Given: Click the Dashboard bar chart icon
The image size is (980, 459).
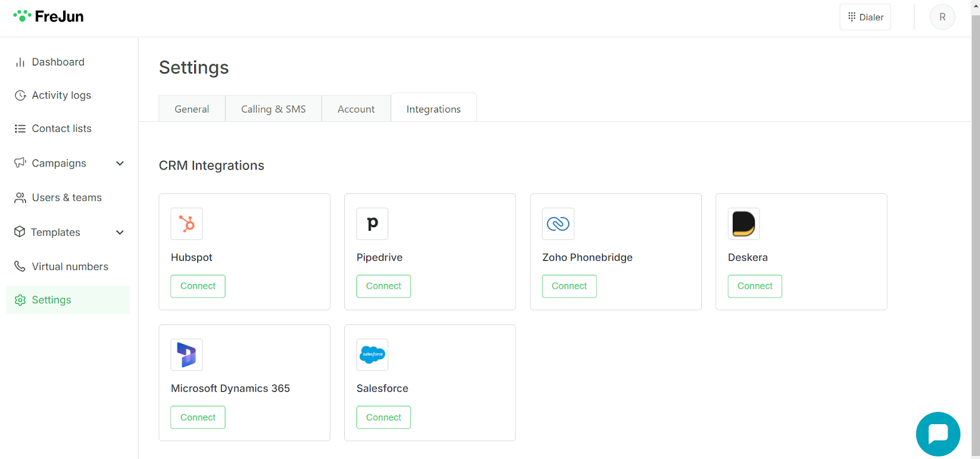Looking at the screenshot, I should point(20,62).
